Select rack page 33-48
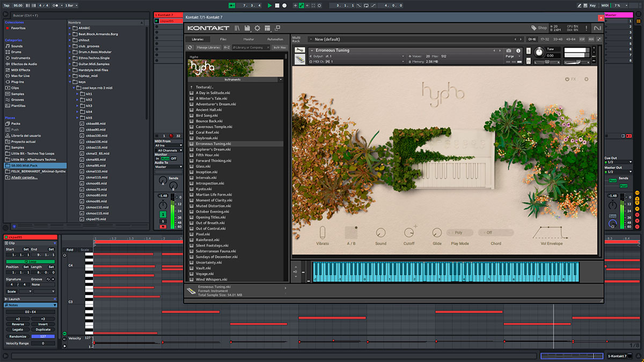 click(558, 39)
